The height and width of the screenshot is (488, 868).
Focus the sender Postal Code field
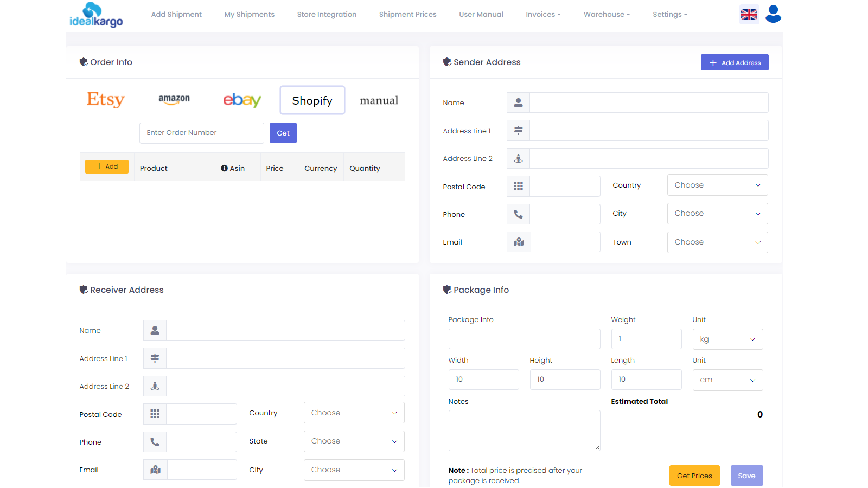click(565, 187)
